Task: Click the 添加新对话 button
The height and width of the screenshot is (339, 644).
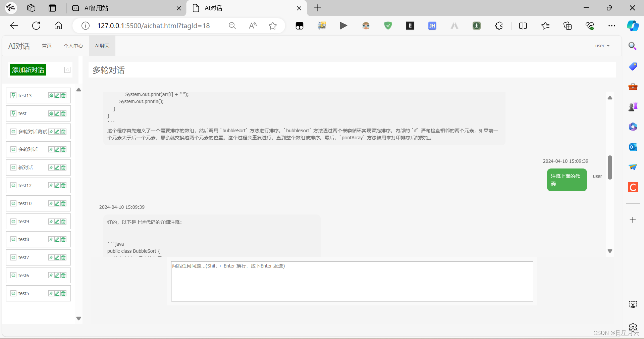Action: (x=28, y=70)
